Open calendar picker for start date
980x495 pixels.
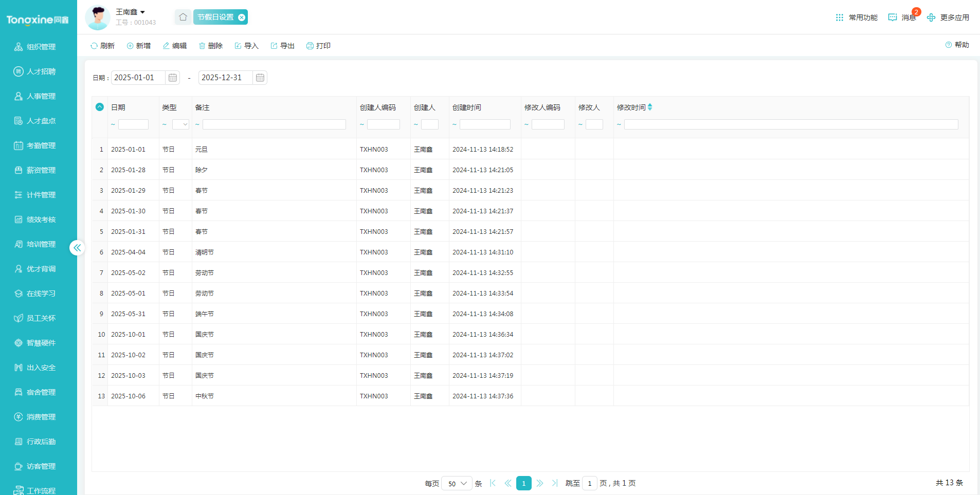pos(173,78)
